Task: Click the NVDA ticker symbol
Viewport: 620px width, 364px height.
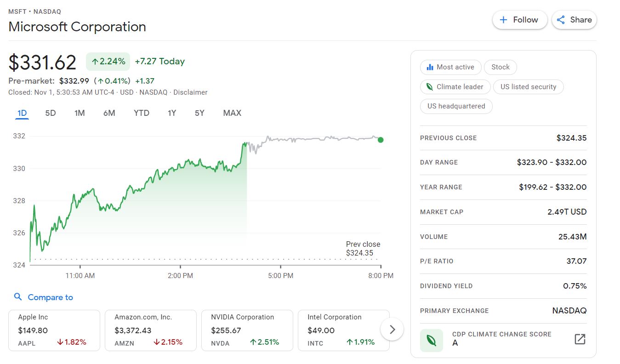Action: pos(220,343)
